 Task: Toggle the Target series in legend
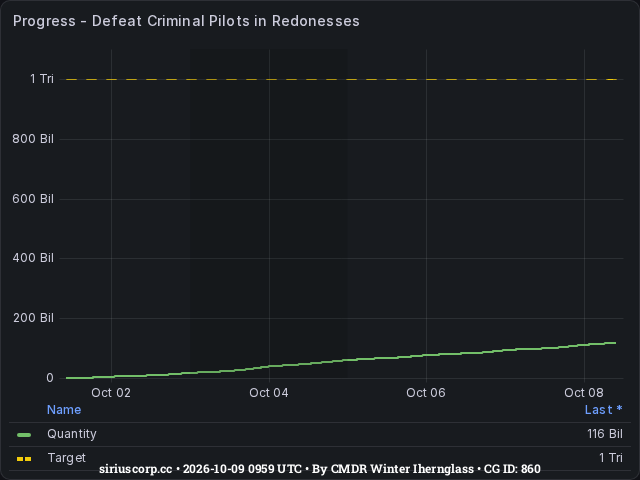tap(67, 458)
